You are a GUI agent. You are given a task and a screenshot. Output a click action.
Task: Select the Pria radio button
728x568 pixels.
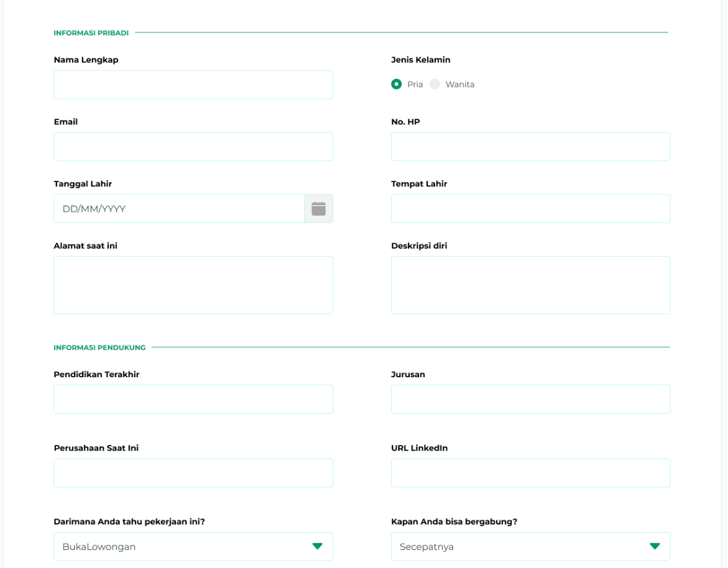coord(396,84)
